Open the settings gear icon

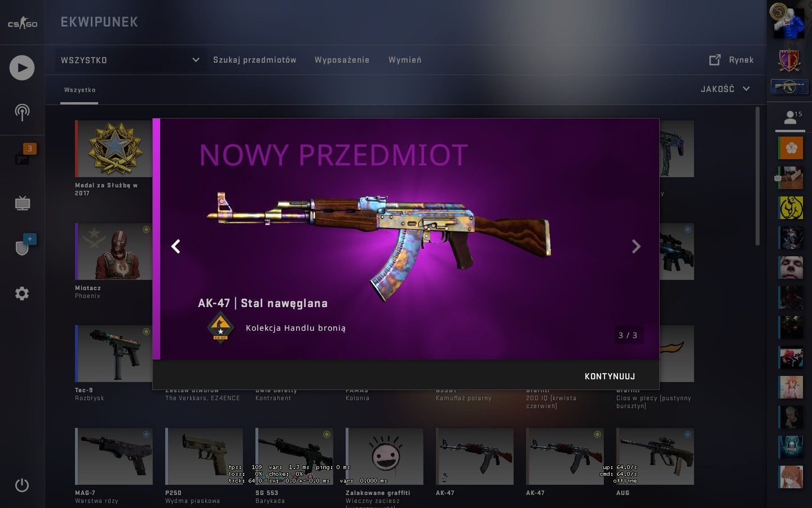point(22,294)
